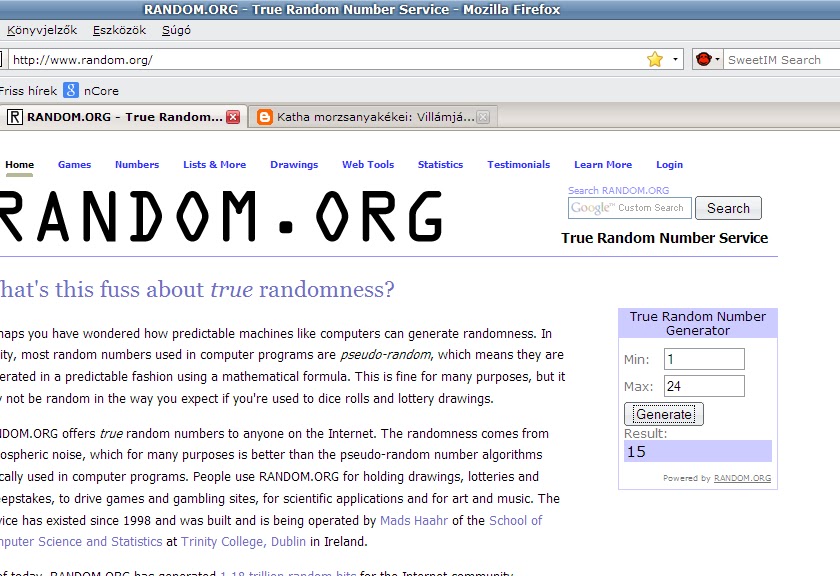Click the Min value field
Image resolution: width=840 pixels, height=576 pixels.
point(704,359)
